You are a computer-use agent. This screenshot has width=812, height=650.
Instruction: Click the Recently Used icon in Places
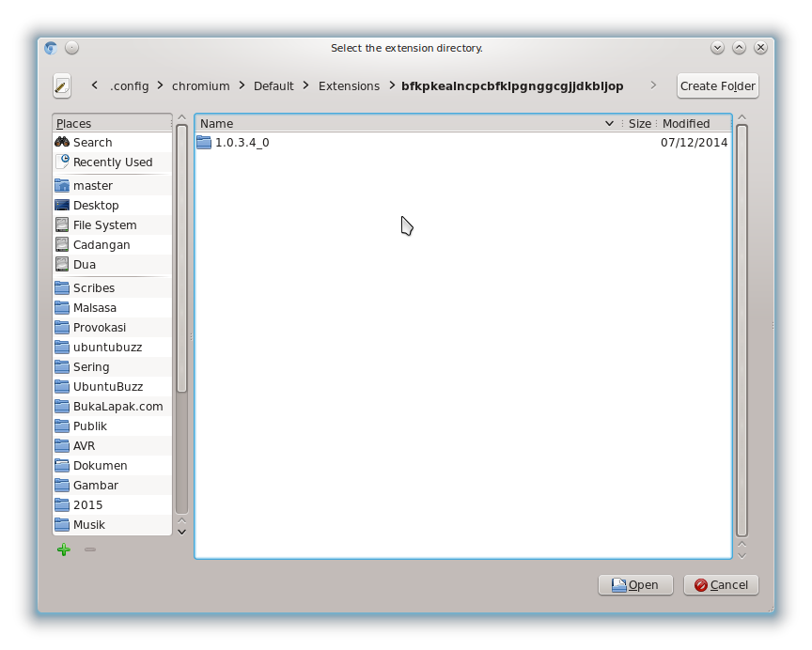(x=62, y=162)
